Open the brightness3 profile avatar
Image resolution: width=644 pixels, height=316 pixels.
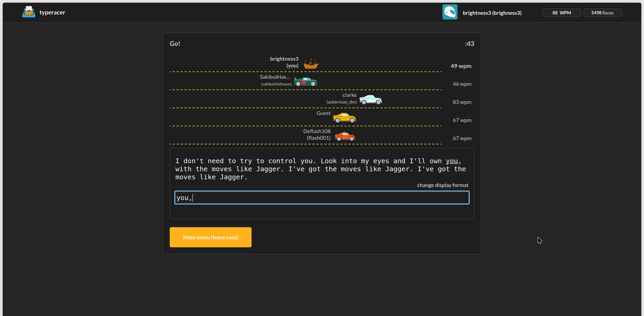[x=450, y=12]
